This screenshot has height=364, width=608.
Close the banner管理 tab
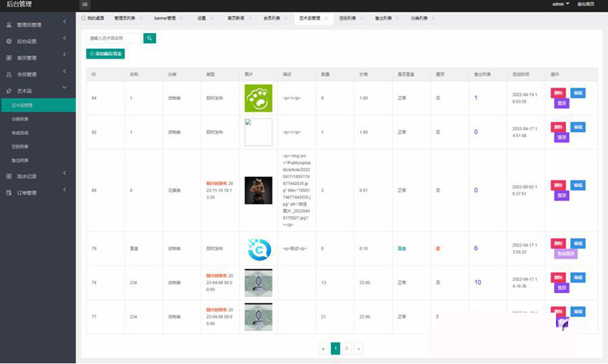point(182,18)
